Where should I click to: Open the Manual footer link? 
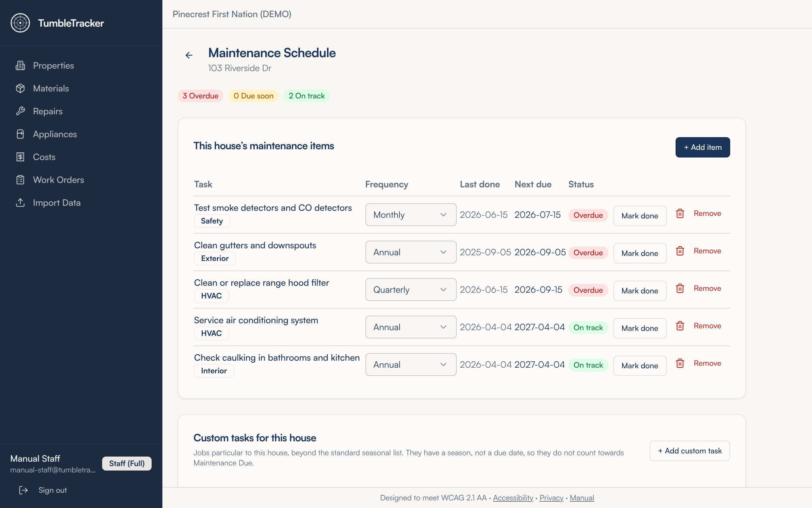582,498
